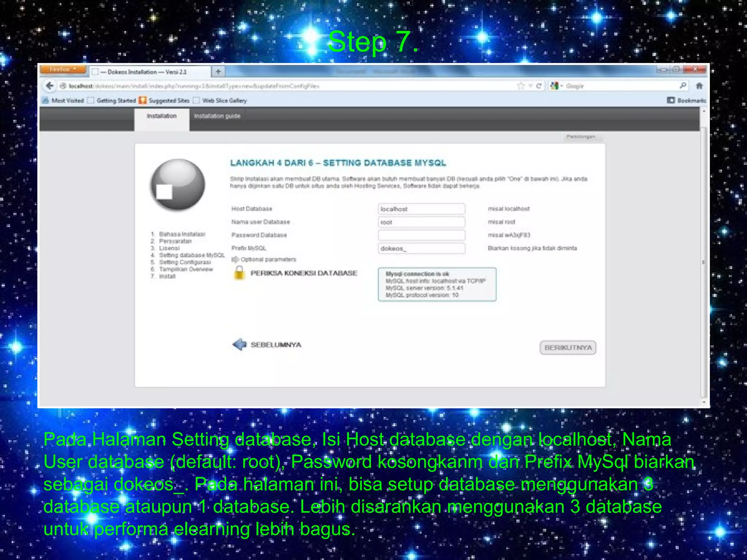Open the Web Slice Gallery bookmark

pyautogui.click(x=220, y=101)
